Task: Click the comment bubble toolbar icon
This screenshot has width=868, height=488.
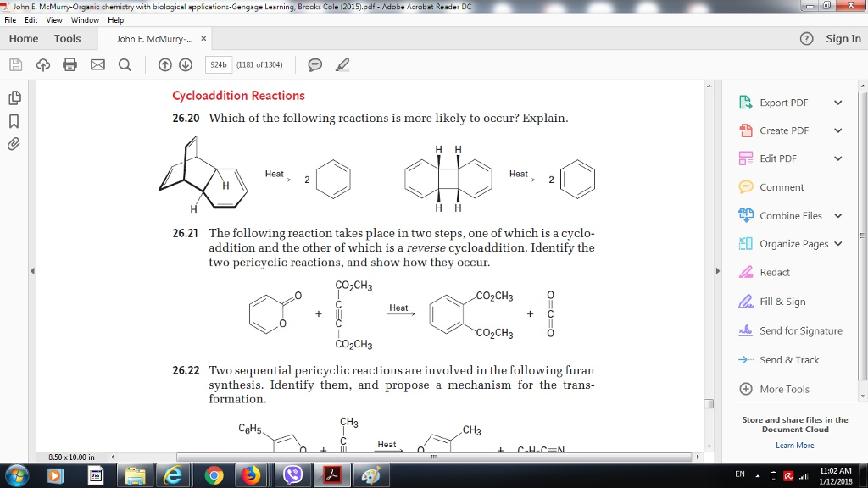Action: (315, 64)
